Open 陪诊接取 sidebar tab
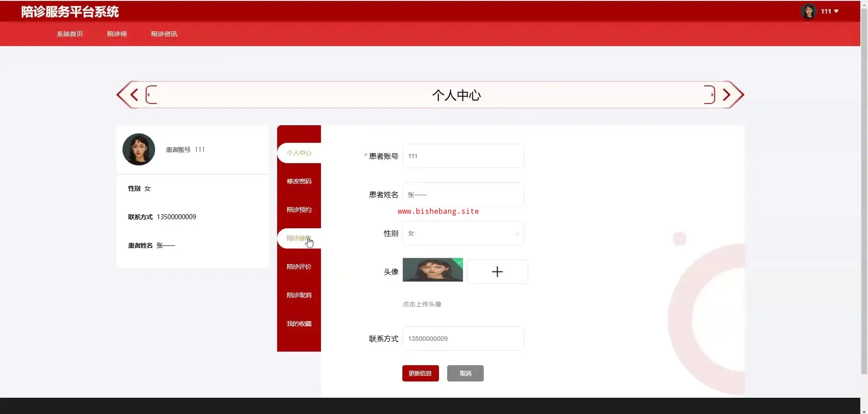Viewport: 868px width, 414px height. pos(299,238)
